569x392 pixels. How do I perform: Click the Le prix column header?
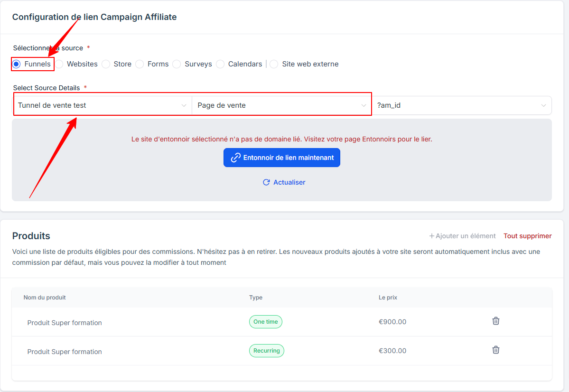click(x=388, y=297)
